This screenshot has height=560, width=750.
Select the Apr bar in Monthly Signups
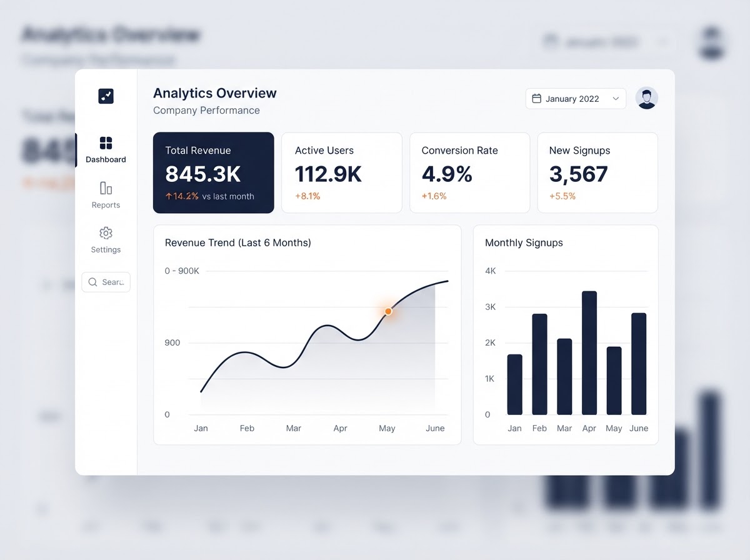(589, 352)
